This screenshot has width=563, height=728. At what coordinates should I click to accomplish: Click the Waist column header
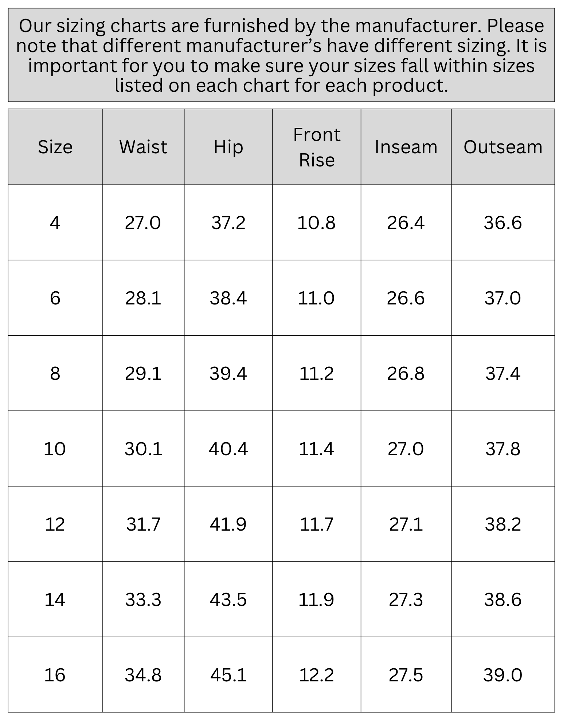(143, 147)
